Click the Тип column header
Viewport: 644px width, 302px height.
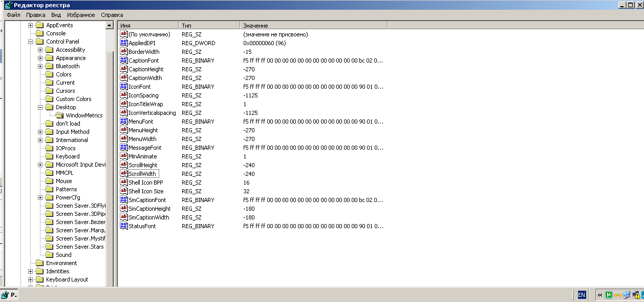(208, 25)
